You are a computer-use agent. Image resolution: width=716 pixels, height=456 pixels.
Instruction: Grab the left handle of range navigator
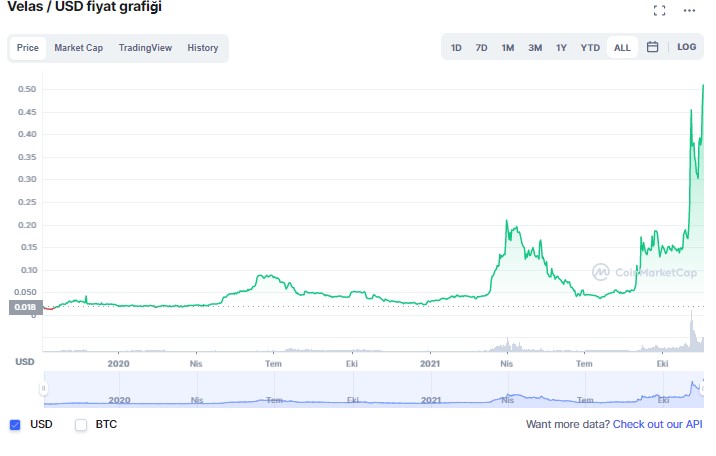click(43, 388)
